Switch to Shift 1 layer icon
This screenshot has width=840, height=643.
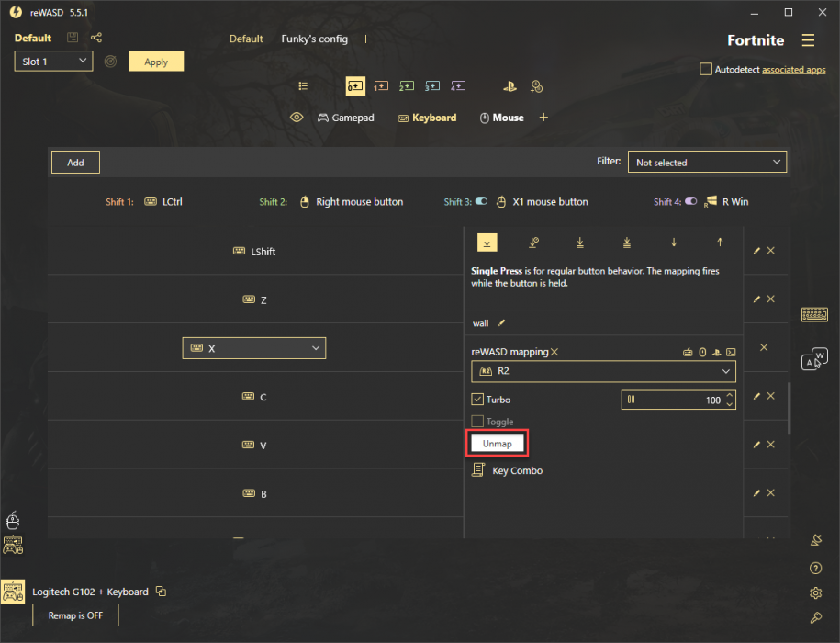[x=381, y=85]
